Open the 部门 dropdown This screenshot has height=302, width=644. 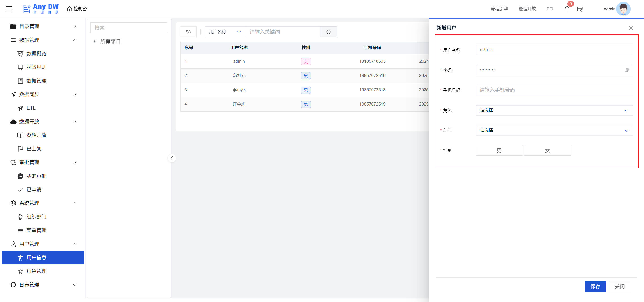pyautogui.click(x=554, y=130)
